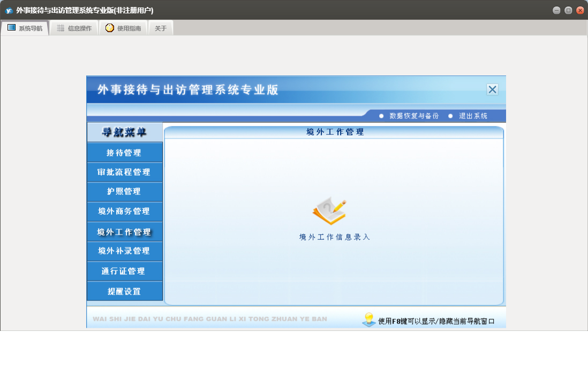Select 接待管理 in navigation menu

(x=124, y=153)
